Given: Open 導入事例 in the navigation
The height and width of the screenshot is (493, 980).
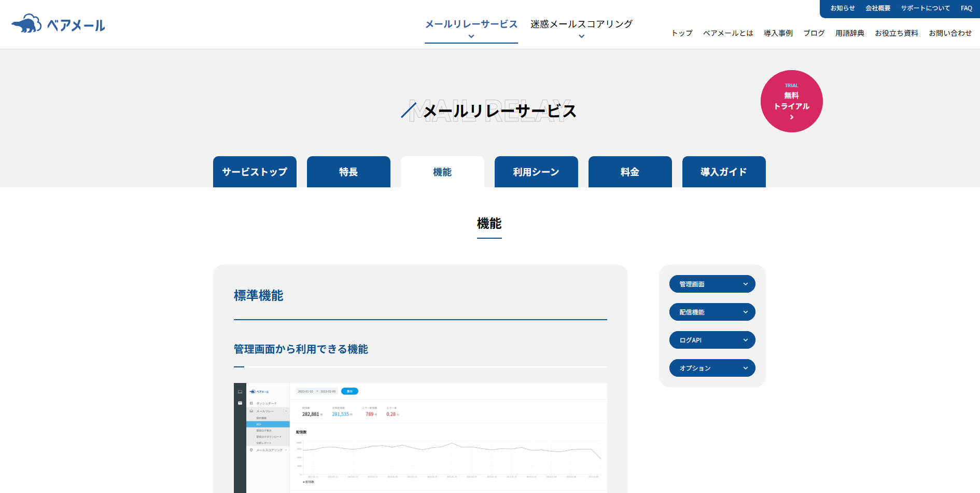Looking at the screenshot, I should (x=778, y=33).
